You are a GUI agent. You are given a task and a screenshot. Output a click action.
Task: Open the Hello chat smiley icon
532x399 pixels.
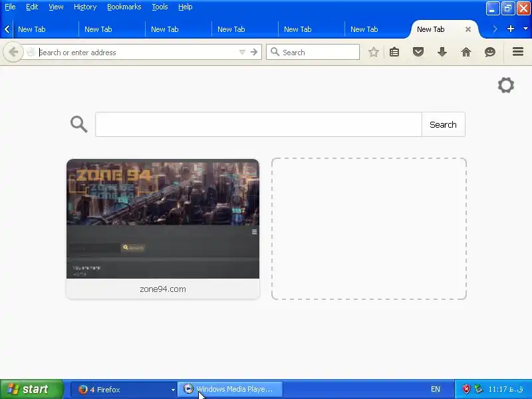click(490, 53)
